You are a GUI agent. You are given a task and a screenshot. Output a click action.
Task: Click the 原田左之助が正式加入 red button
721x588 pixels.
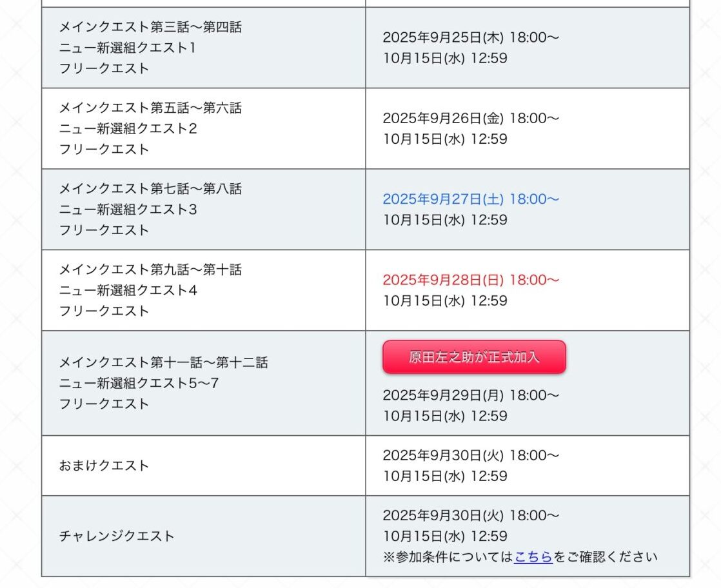(x=474, y=357)
